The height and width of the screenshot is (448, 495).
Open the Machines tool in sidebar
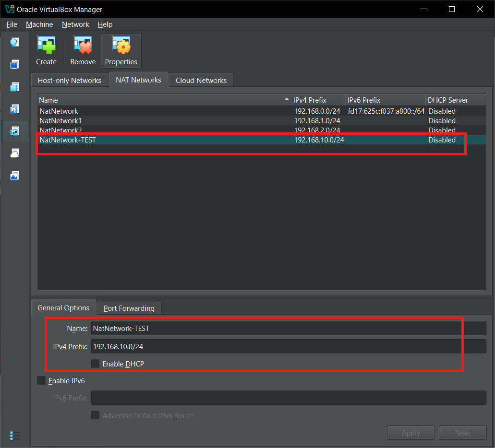[x=14, y=64]
